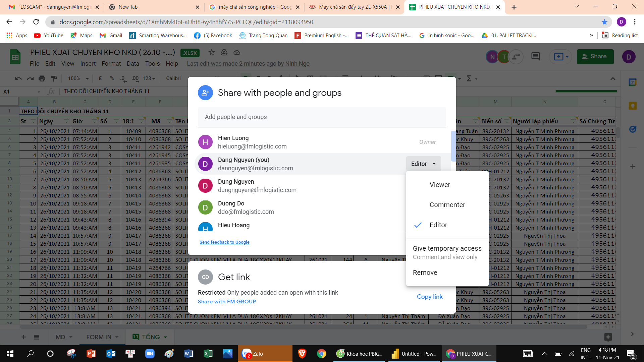Open filter for Người lập phiếu column
This screenshot has width=644, height=362.
pyautogui.click(x=574, y=121)
